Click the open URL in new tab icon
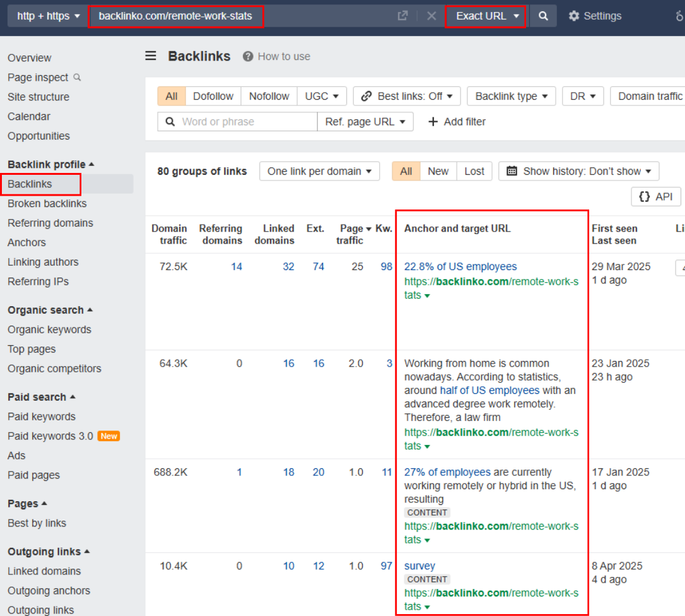 pyautogui.click(x=402, y=16)
